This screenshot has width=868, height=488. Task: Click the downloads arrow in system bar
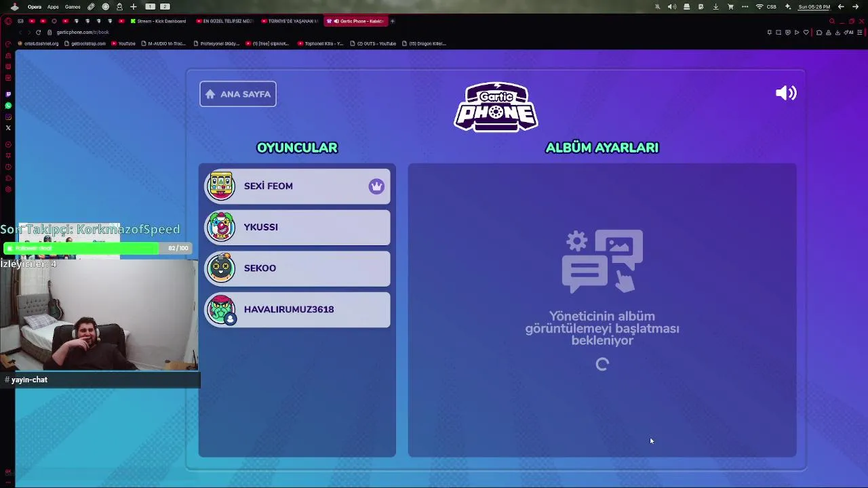tap(715, 7)
